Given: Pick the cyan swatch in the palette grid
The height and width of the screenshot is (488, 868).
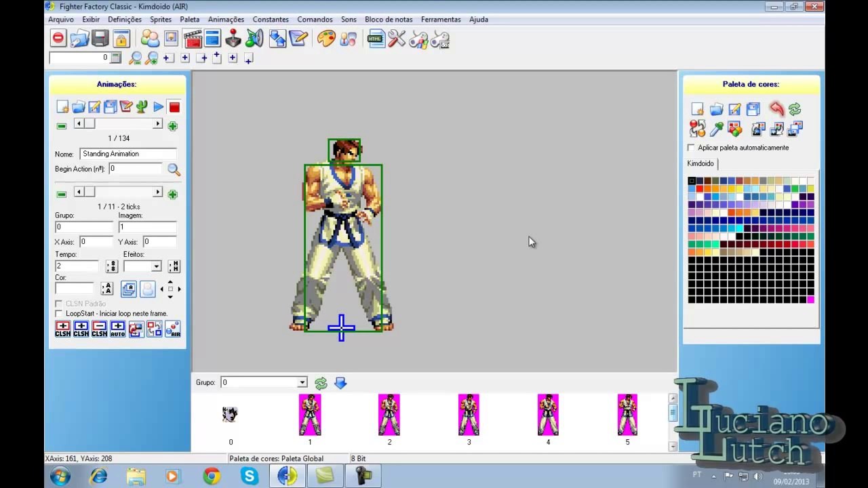Looking at the screenshot, I should (738, 228).
